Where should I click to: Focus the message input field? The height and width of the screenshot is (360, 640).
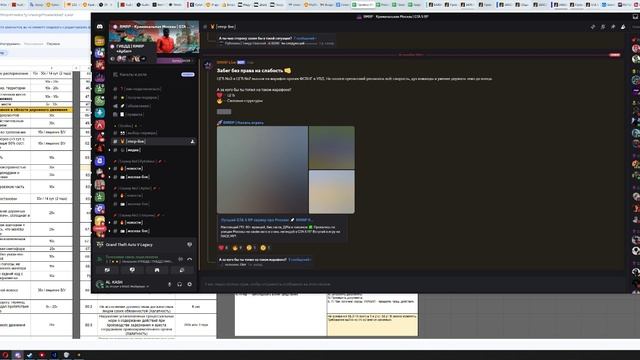pyautogui.click(x=412, y=284)
